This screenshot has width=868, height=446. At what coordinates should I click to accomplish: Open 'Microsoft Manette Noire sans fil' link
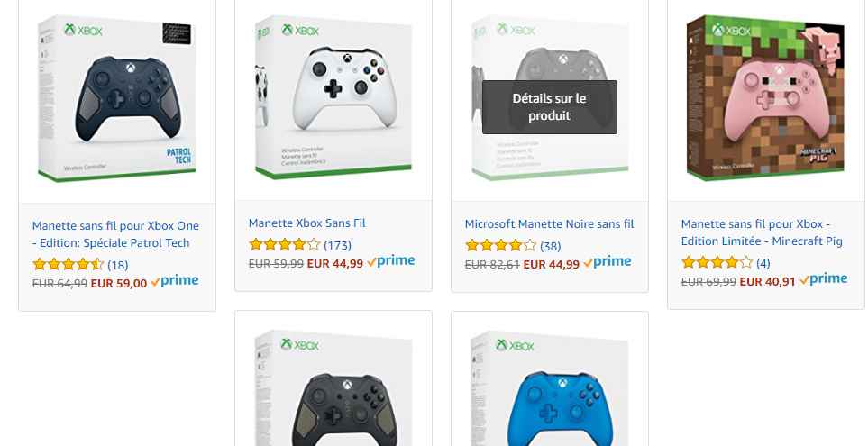(549, 224)
